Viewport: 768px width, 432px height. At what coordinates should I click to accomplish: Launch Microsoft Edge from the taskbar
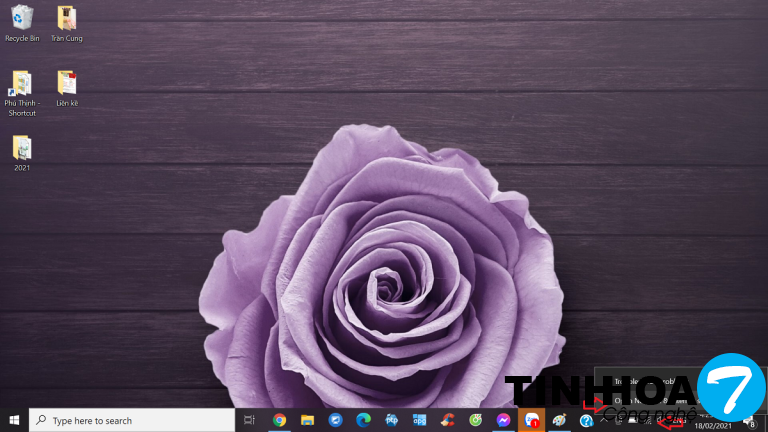pos(363,420)
